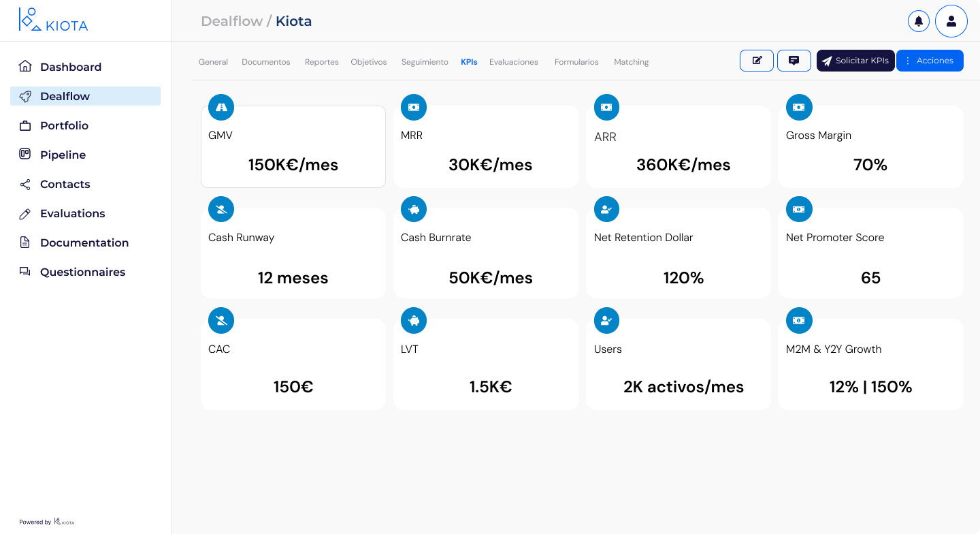
Task: Click the Dealflow breadcrumb link
Action: click(x=231, y=21)
